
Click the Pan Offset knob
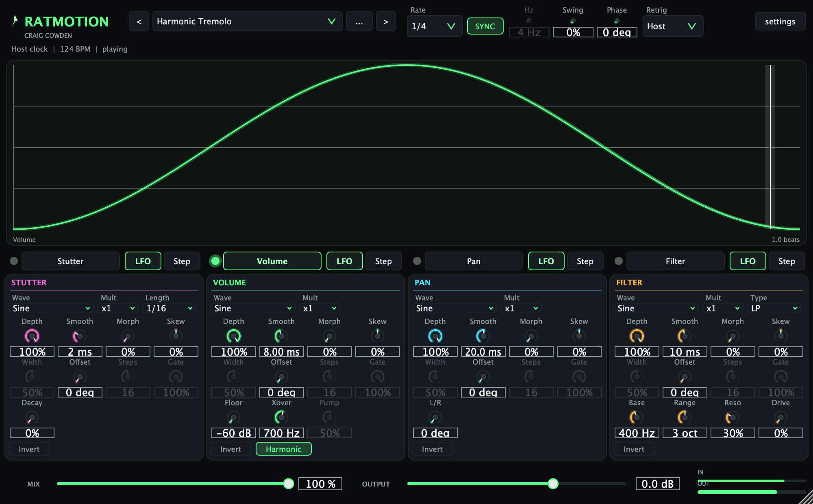coord(483,377)
